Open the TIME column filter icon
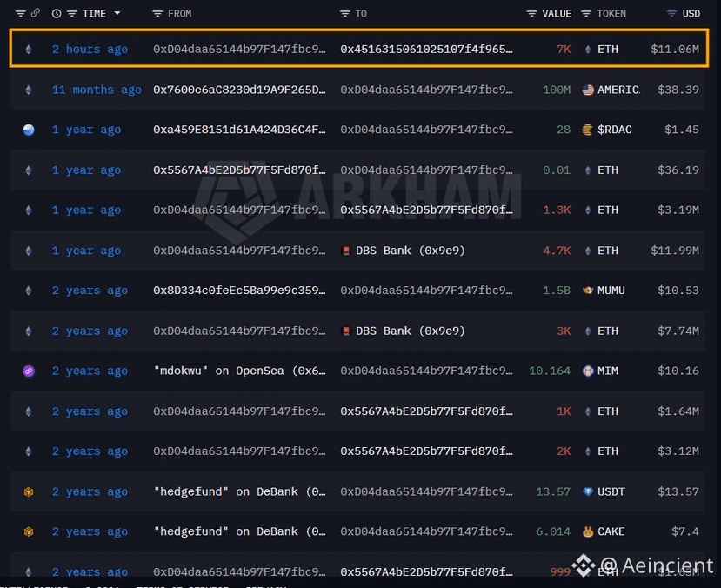The height and width of the screenshot is (588, 721). (71, 14)
